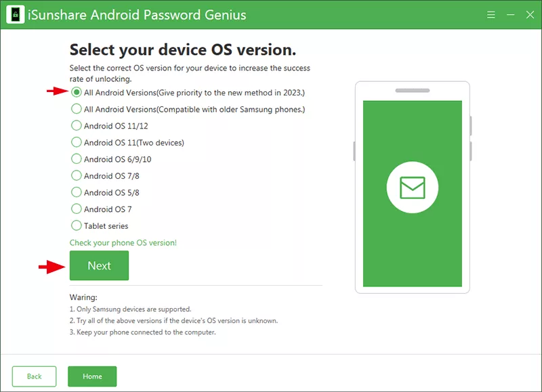The height and width of the screenshot is (392, 542).
Task: Choose the Android OS 11/12 option
Action: [76, 126]
